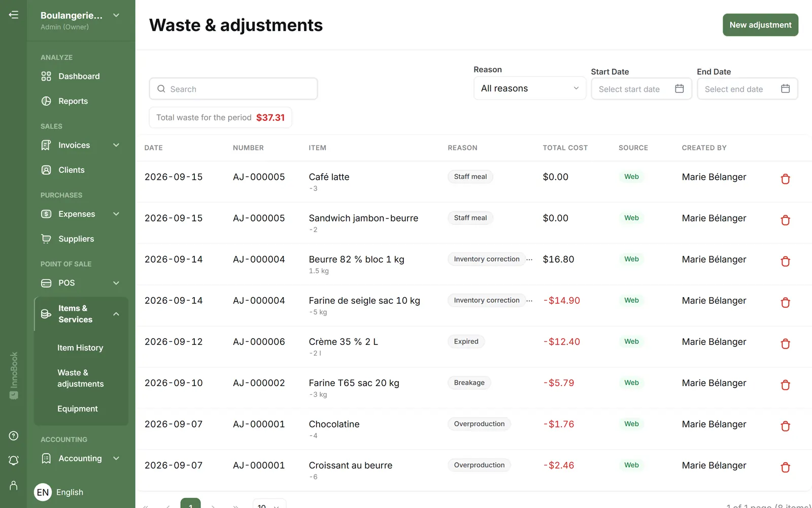812x508 pixels.
Task: Create a New adjustment
Action: (760, 25)
